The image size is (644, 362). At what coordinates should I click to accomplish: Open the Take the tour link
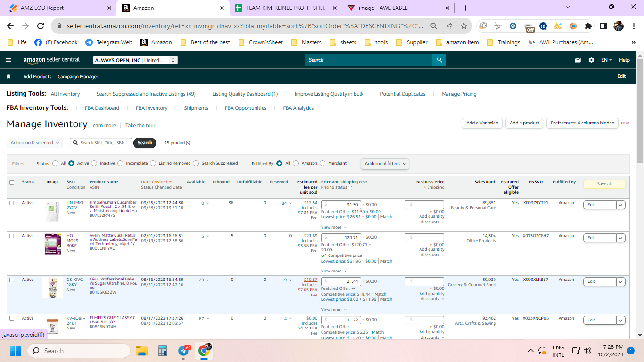pyautogui.click(x=140, y=126)
